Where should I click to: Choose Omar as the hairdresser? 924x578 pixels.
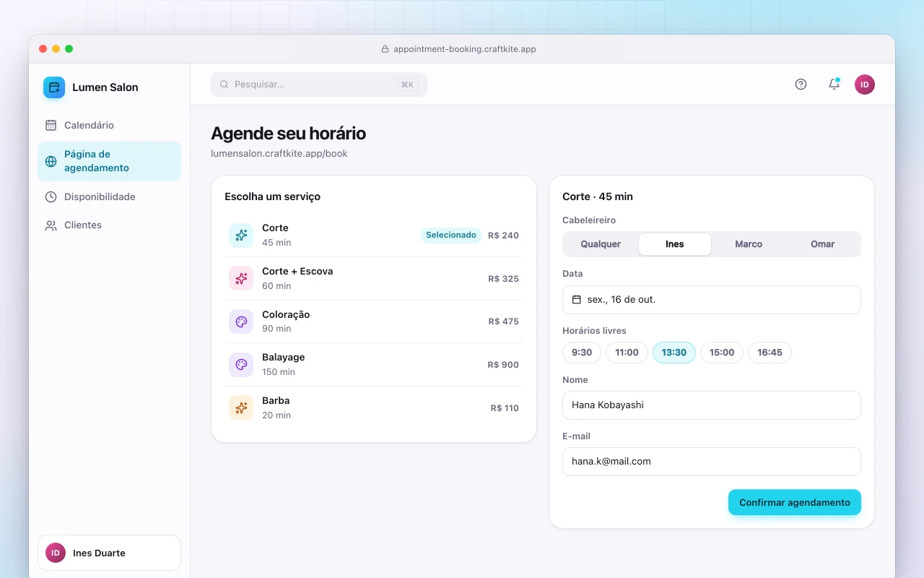[x=823, y=244]
